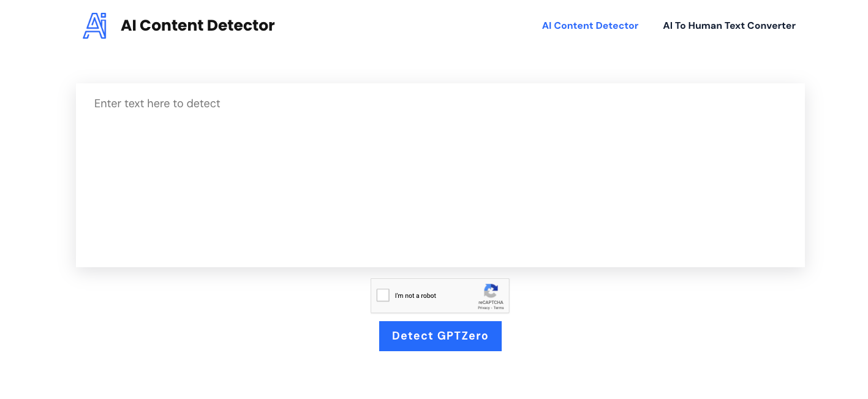The height and width of the screenshot is (399, 868).
Task: Click the reCAPTCHA arrows logo icon
Action: (491, 291)
